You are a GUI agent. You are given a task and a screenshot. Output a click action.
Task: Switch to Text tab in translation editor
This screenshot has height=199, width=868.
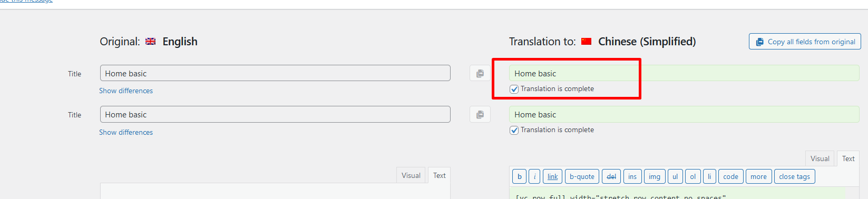[x=848, y=158]
